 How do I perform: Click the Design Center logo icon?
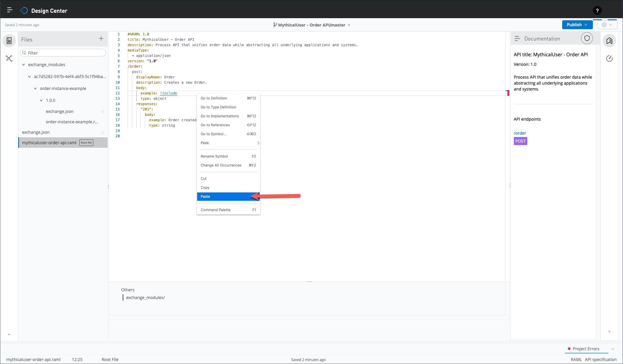coord(24,11)
